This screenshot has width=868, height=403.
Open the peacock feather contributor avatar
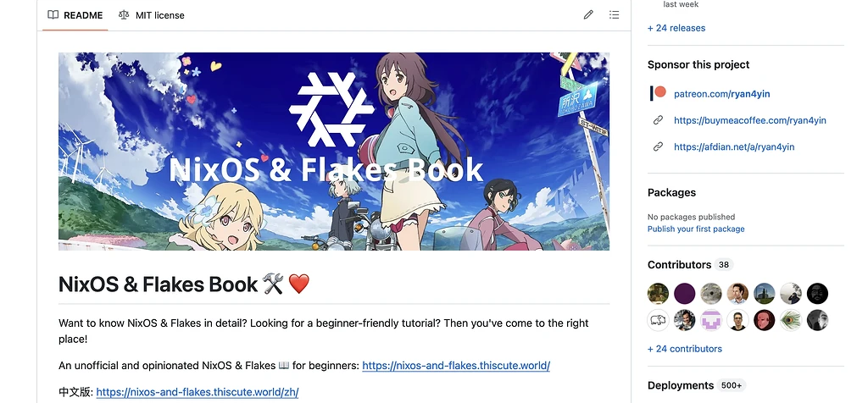(x=791, y=320)
